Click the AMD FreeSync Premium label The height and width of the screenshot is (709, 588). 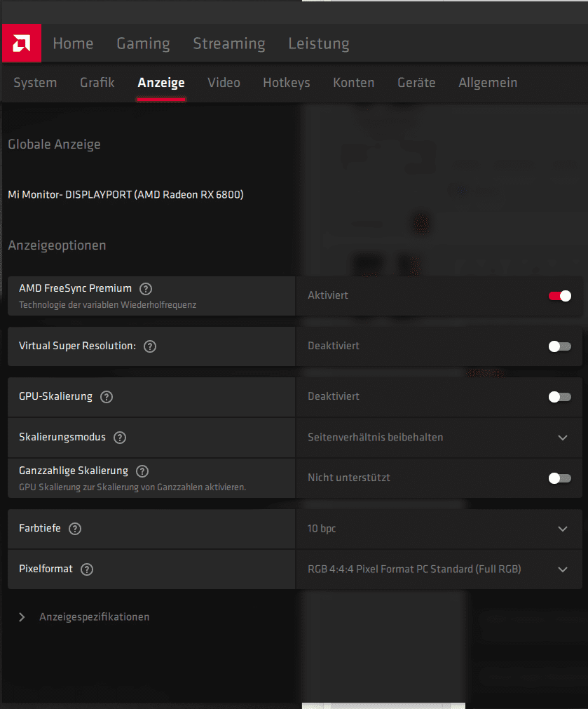pos(76,288)
